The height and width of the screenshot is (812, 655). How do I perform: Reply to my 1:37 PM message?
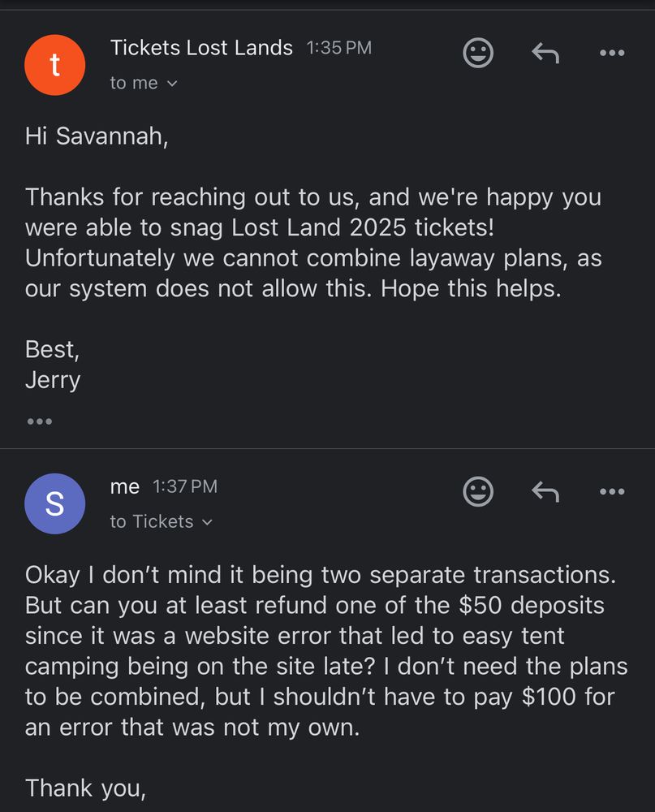point(545,491)
